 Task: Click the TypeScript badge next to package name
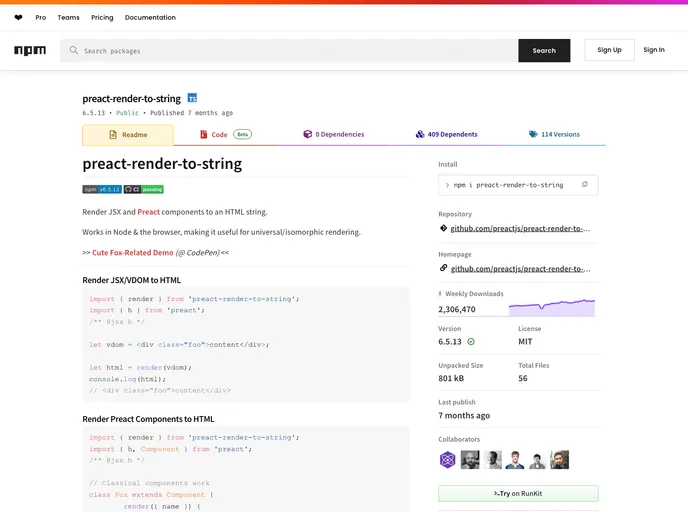point(192,98)
